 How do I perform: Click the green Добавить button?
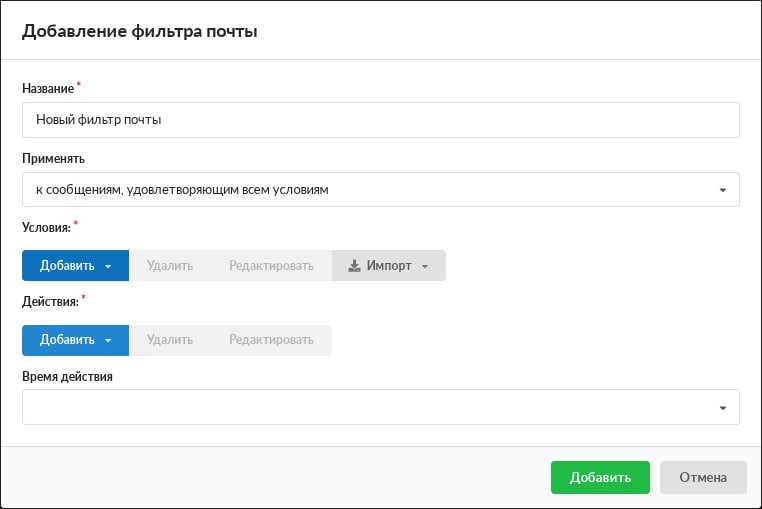point(600,477)
